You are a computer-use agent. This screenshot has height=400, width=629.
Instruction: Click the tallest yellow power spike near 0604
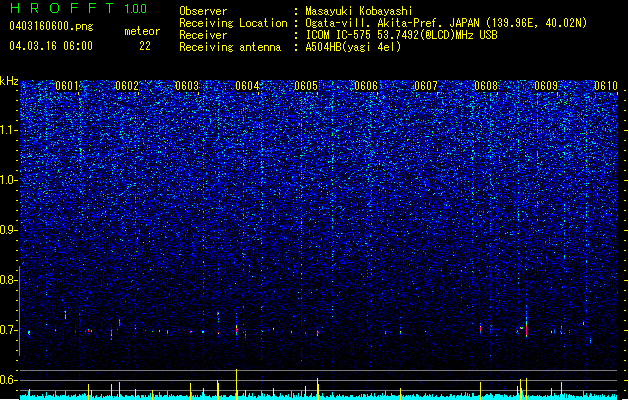237,384
